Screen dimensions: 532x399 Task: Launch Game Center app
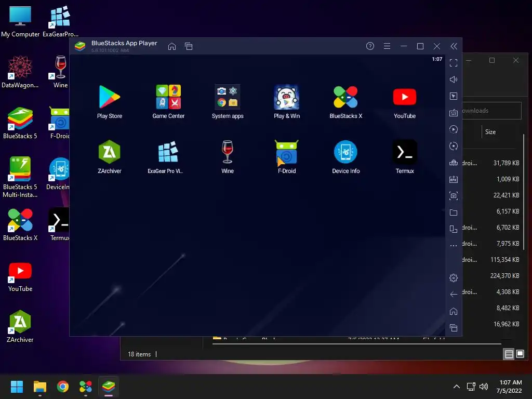168,102
